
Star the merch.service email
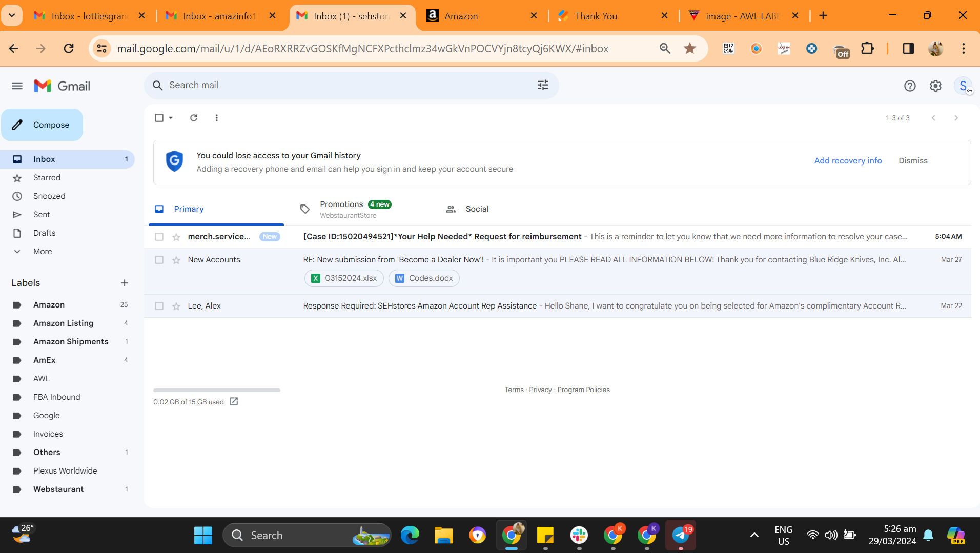pos(176,237)
